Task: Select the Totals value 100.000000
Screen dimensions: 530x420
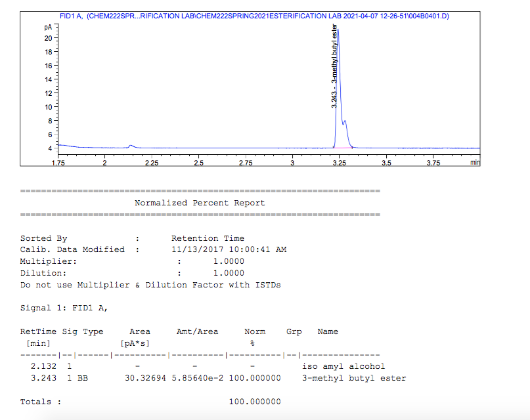Action: (255, 401)
